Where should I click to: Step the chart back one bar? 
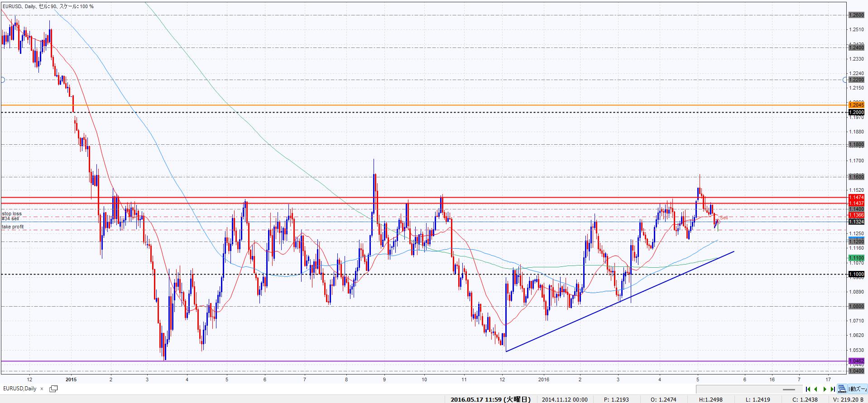(x=816, y=389)
